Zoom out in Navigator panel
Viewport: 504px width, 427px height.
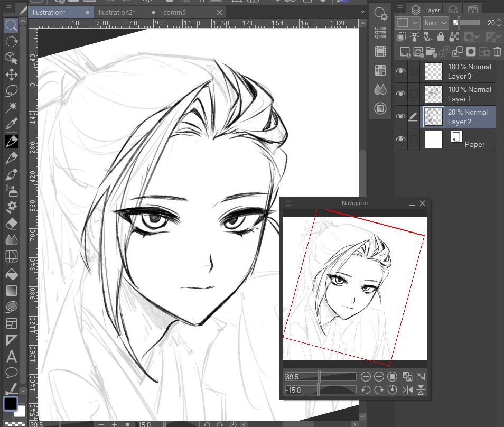click(366, 376)
